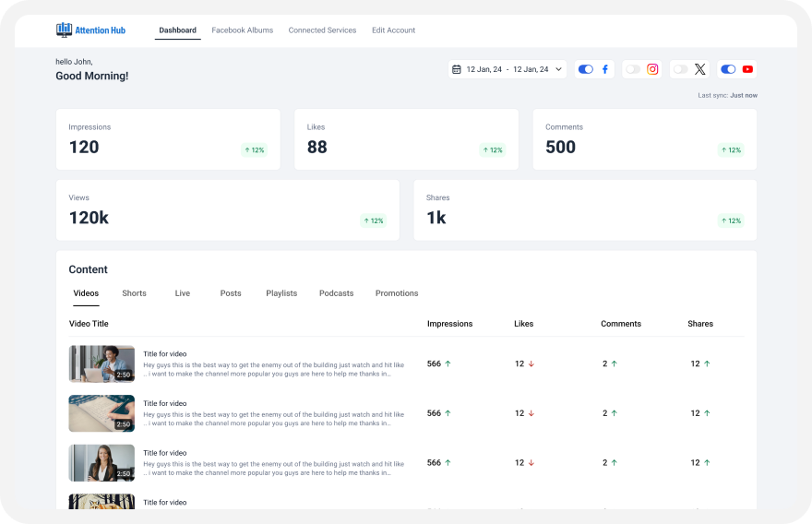Enable the X (Twitter) toggle switch
This screenshot has height=524, width=812.
pos(680,69)
